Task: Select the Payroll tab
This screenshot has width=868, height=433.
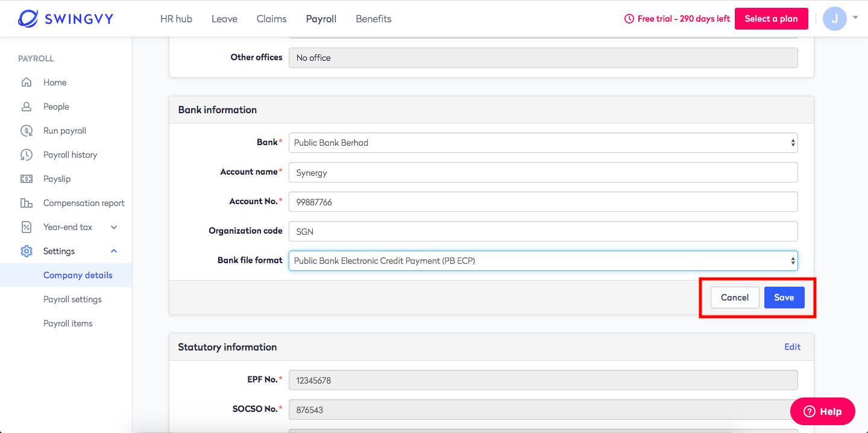Action: [321, 19]
